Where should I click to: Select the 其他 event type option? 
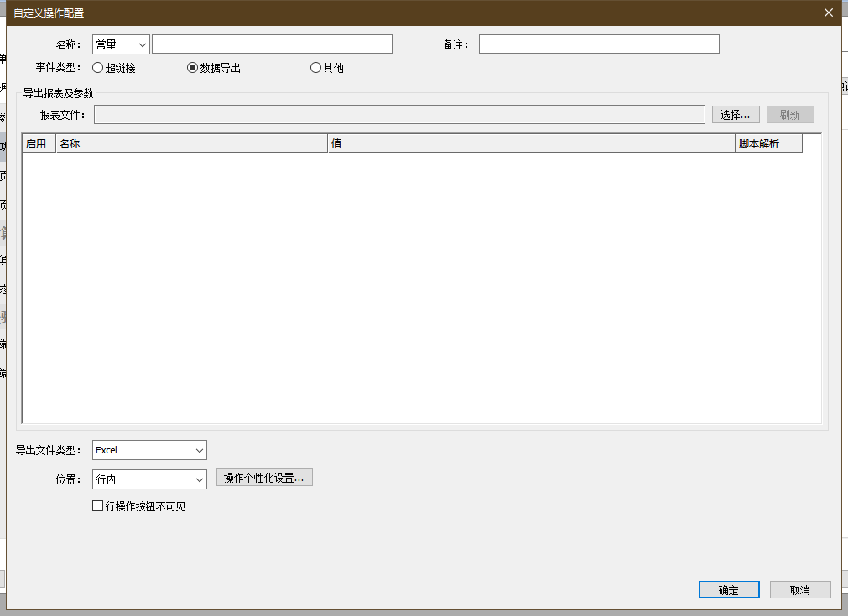tap(316, 68)
